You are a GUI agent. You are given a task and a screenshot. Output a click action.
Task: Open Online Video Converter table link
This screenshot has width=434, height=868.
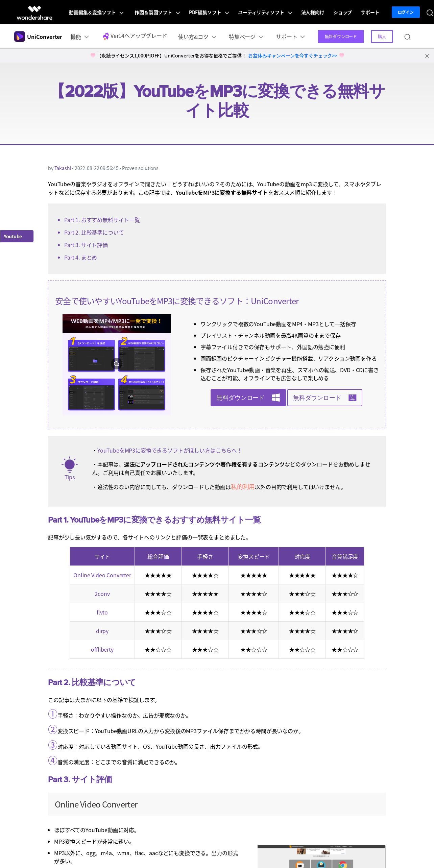coord(102,575)
